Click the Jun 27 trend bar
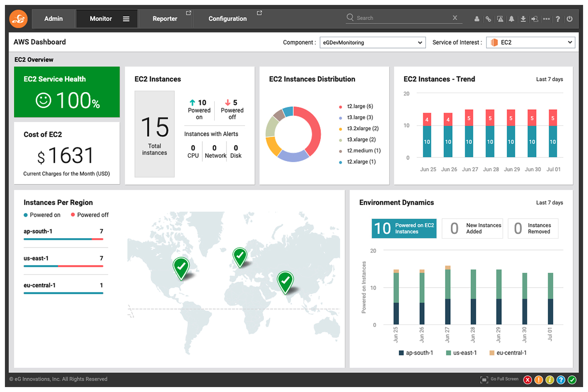Viewport: 588px width, 392px height. [x=469, y=133]
